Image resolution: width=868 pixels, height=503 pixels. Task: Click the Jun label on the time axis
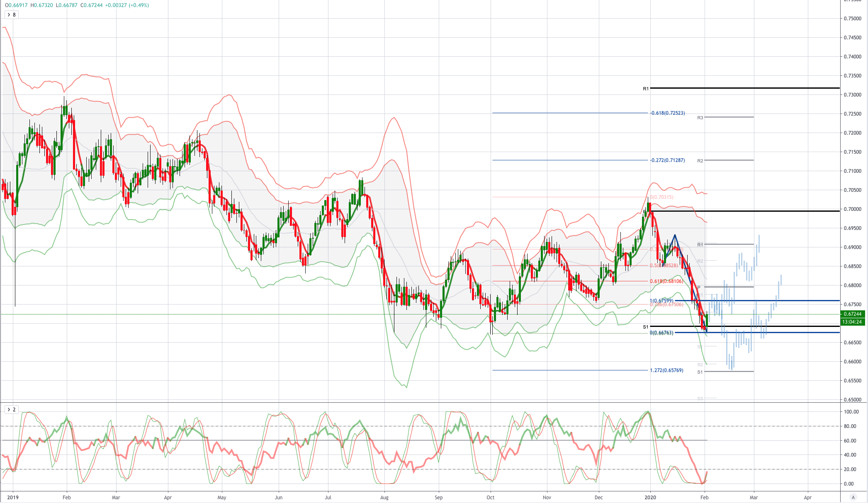(279, 498)
